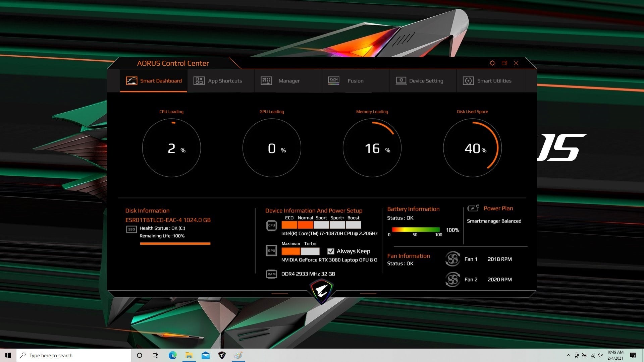This screenshot has width=644, height=362.
Task: Click the CPU Loading gauge
Action: (171, 148)
